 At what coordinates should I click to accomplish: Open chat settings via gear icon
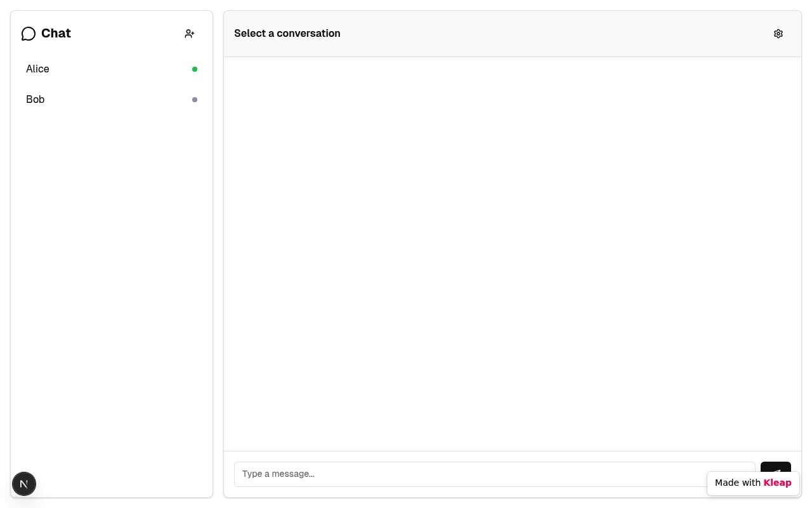(x=778, y=34)
